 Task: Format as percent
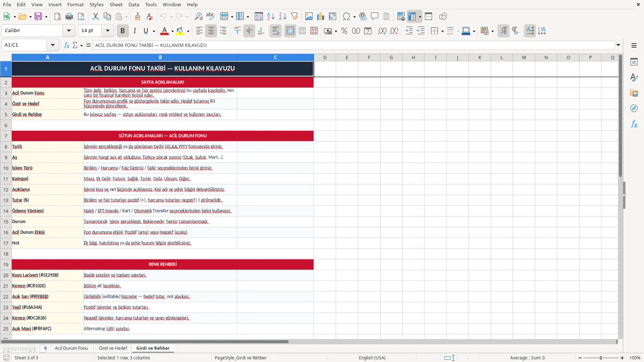344,31
